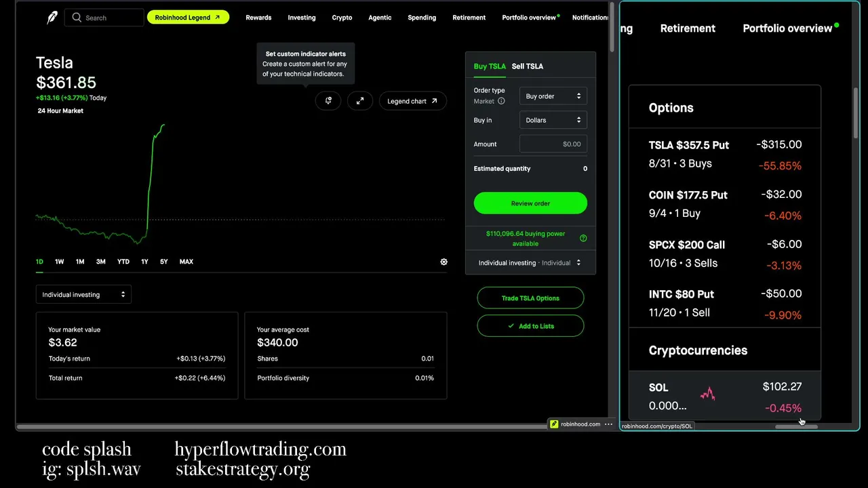Click the Cryptocurrencies section header
Image resolution: width=868 pixels, height=488 pixels.
tap(698, 350)
